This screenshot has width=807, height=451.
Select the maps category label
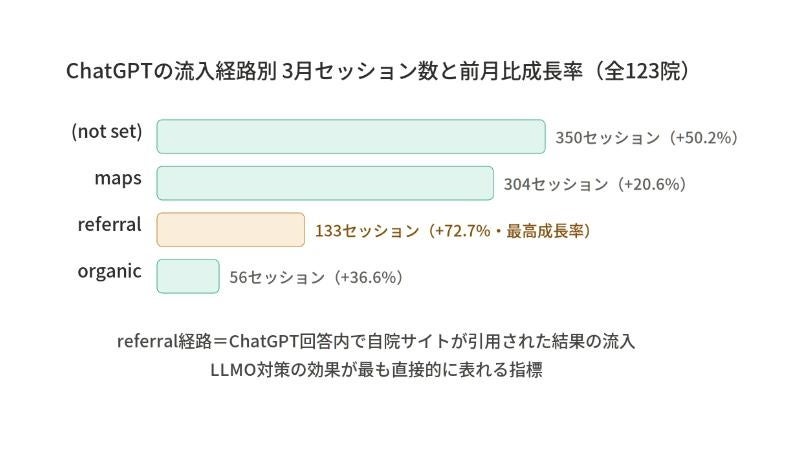click(x=118, y=178)
